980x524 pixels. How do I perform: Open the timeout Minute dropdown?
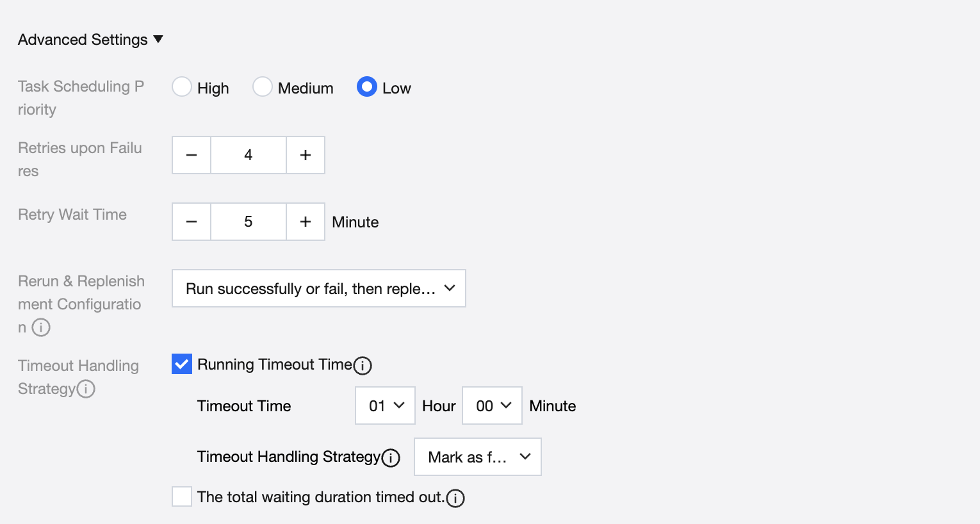(492, 405)
